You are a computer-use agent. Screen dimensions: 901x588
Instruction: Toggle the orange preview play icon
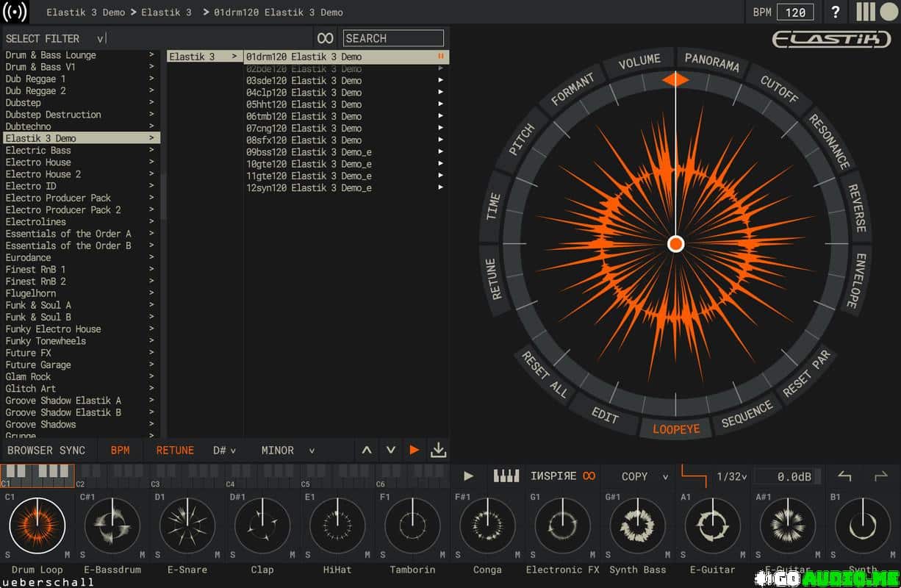(x=414, y=450)
